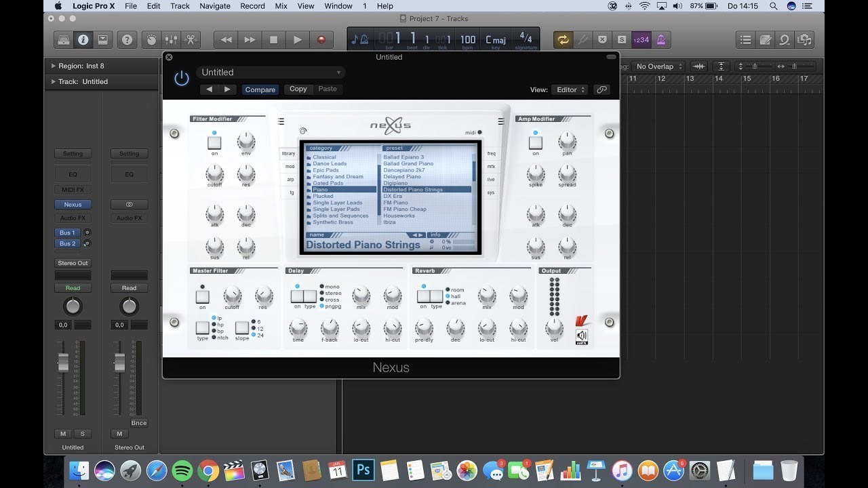This screenshot has height=488, width=868.
Task: Open the No Overlap drag mode dropdown
Action: click(x=659, y=66)
